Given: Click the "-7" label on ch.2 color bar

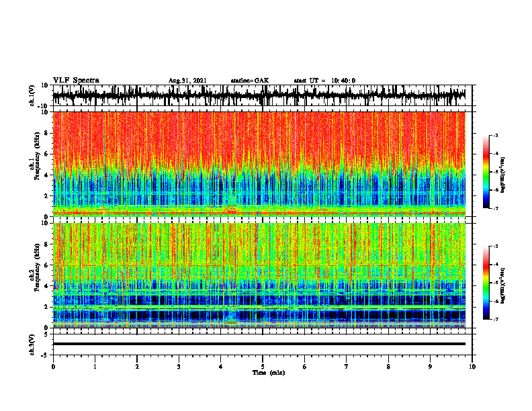Looking at the screenshot, I should [495, 320].
